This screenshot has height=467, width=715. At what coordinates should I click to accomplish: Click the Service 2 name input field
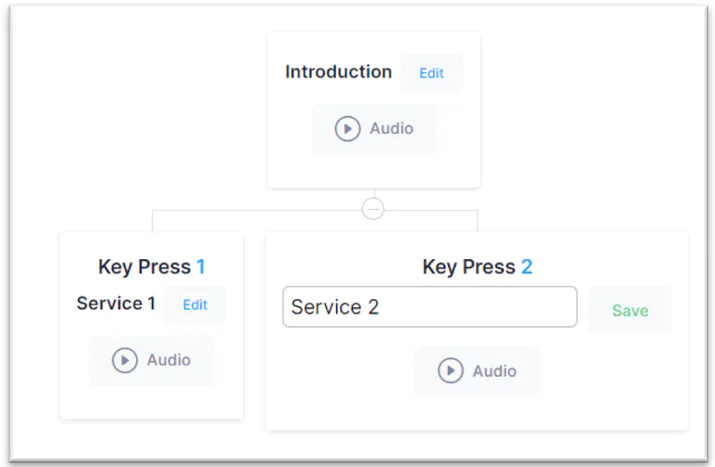pos(430,306)
